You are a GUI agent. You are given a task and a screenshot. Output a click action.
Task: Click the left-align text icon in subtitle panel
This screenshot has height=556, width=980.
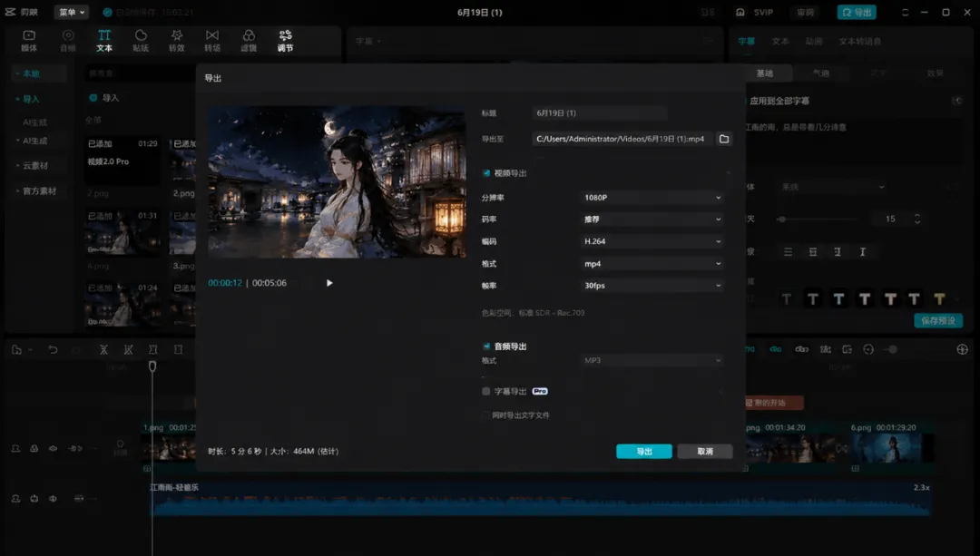tap(788, 252)
